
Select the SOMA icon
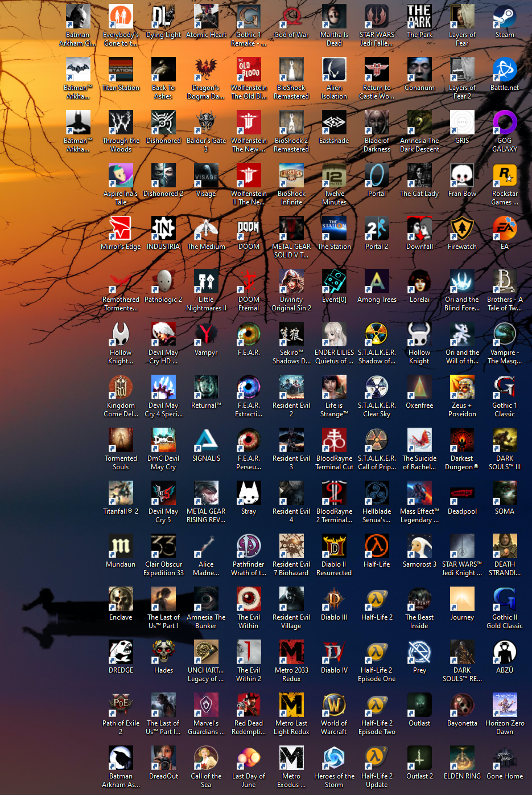click(505, 493)
